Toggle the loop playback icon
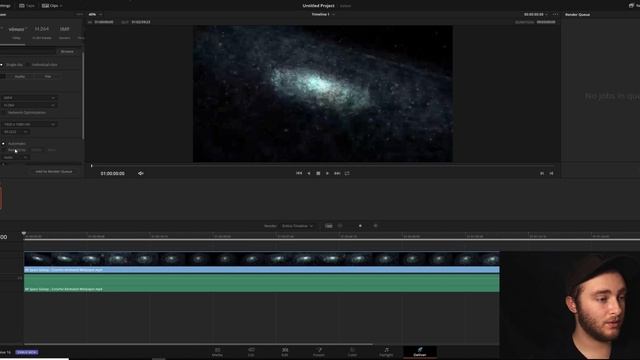 click(x=347, y=173)
